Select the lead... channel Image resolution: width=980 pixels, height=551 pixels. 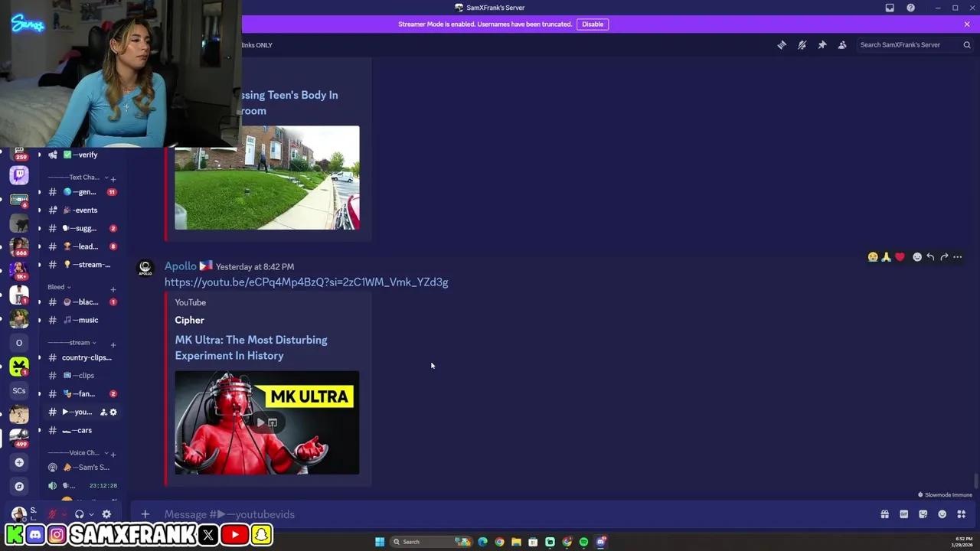[x=81, y=246]
